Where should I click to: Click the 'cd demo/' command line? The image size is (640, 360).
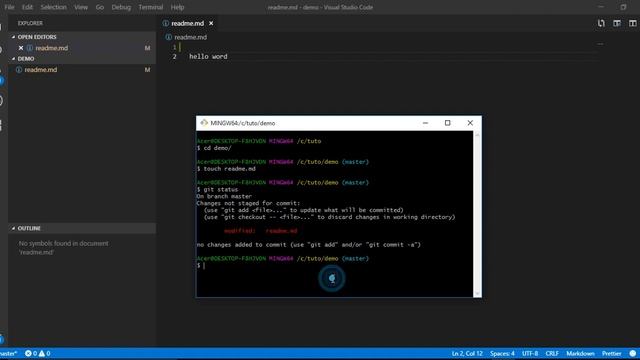pyautogui.click(x=214, y=148)
